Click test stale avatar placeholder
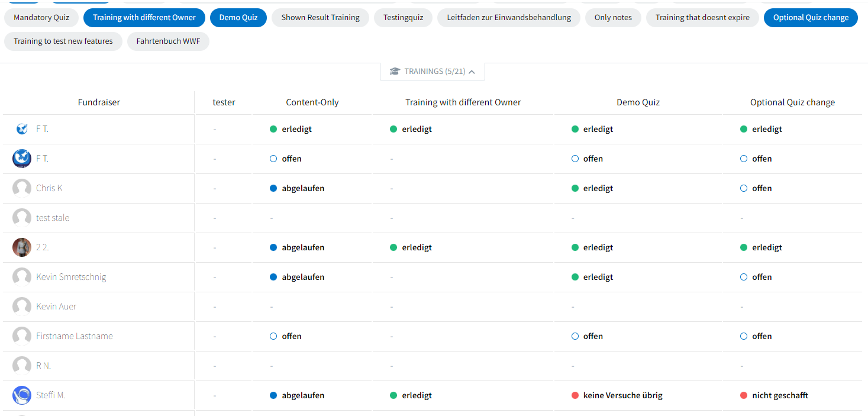The height and width of the screenshot is (416, 868). [x=22, y=218]
